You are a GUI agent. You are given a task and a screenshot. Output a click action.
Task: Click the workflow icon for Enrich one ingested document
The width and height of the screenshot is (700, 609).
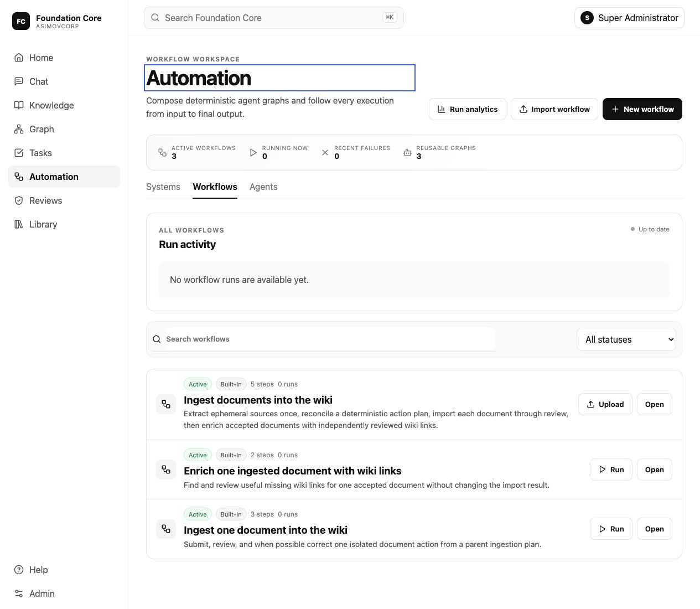click(166, 469)
